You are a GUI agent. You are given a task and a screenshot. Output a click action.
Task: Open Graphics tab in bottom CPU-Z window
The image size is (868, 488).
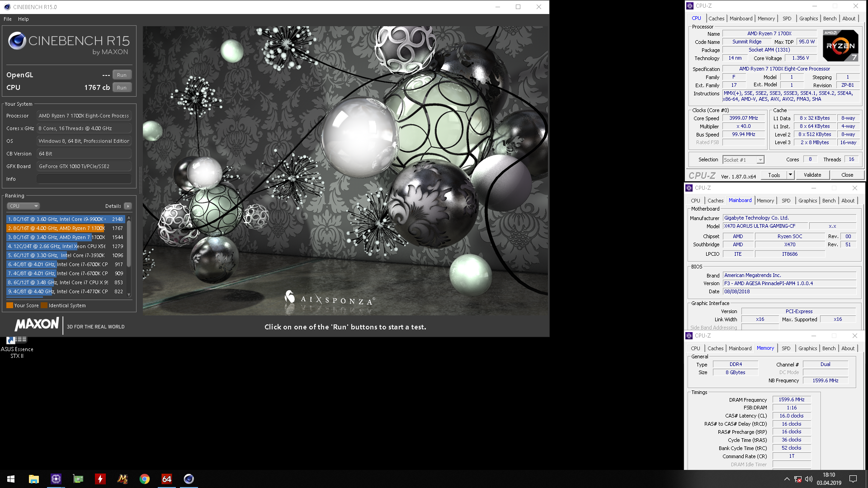point(807,348)
